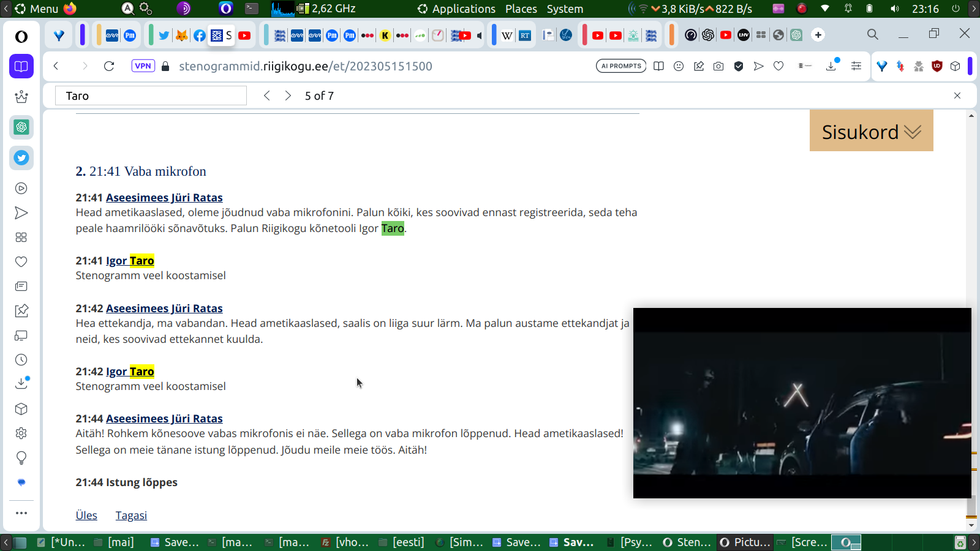The width and height of the screenshot is (980, 551).
Task: Open the downloads arrow in address bar
Action: tap(832, 66)
